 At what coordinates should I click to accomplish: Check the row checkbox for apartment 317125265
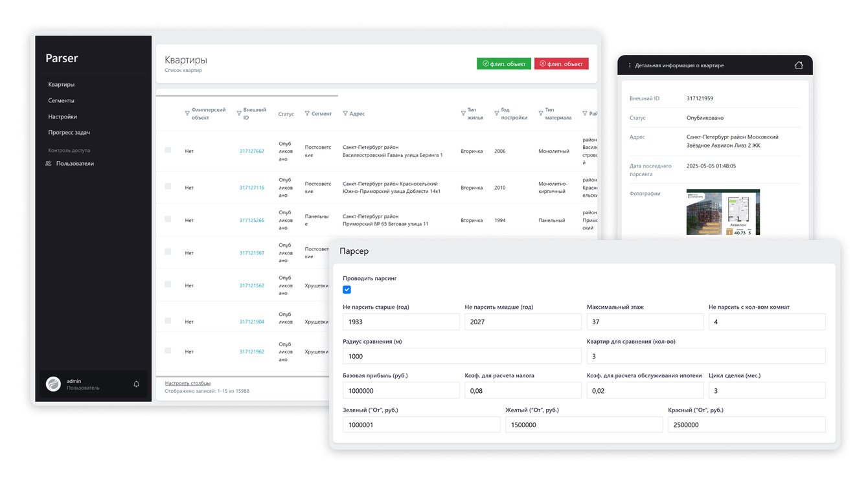click(168, 219)
